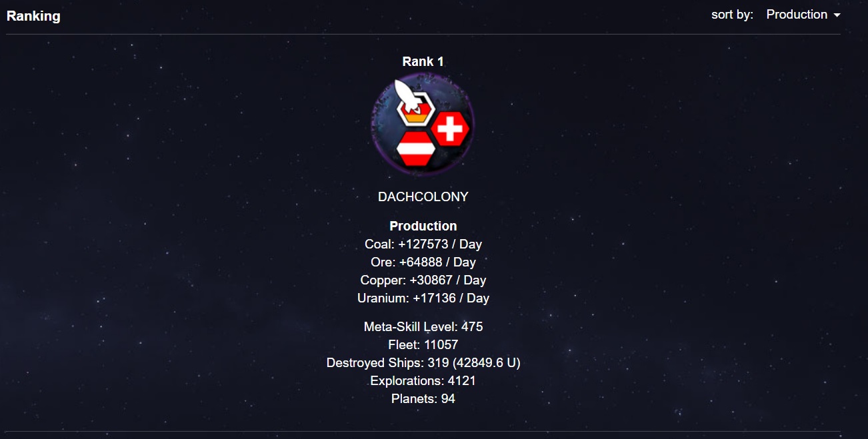
Task: Click the Swiss flag hexagon icon
Action: (450, 129)
